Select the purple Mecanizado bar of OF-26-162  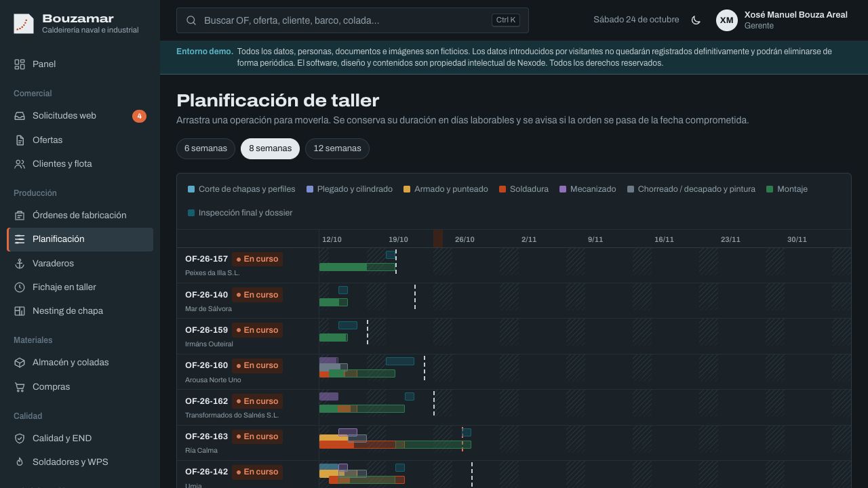[x=329, y=396]
